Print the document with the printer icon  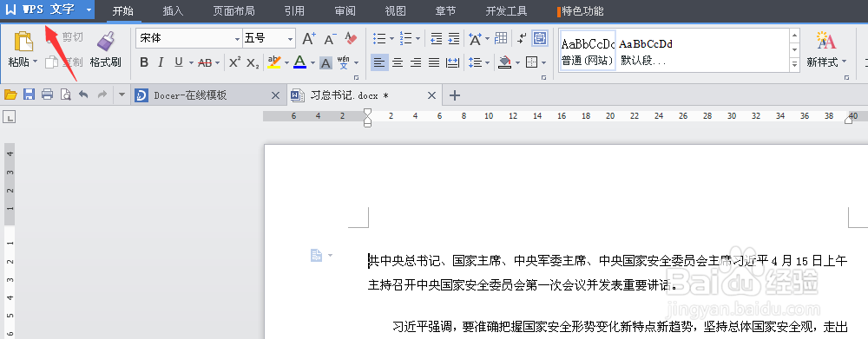click(x=48, y=95)
